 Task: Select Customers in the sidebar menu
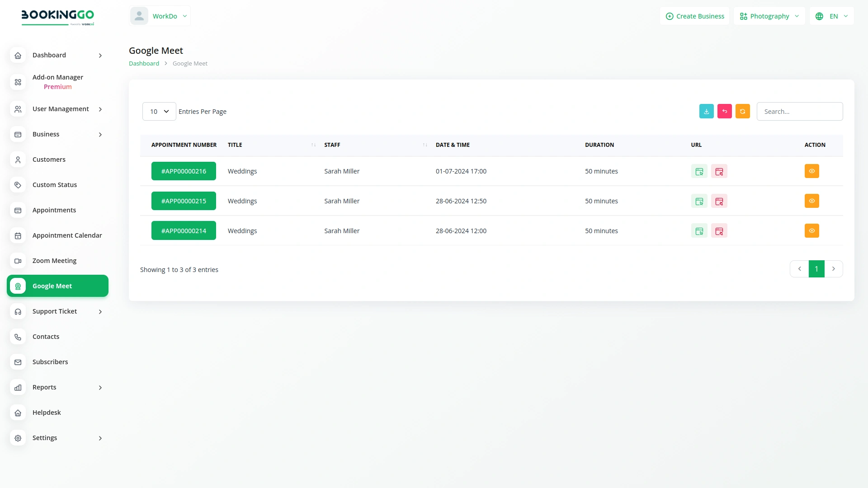[x=49, y=160]
